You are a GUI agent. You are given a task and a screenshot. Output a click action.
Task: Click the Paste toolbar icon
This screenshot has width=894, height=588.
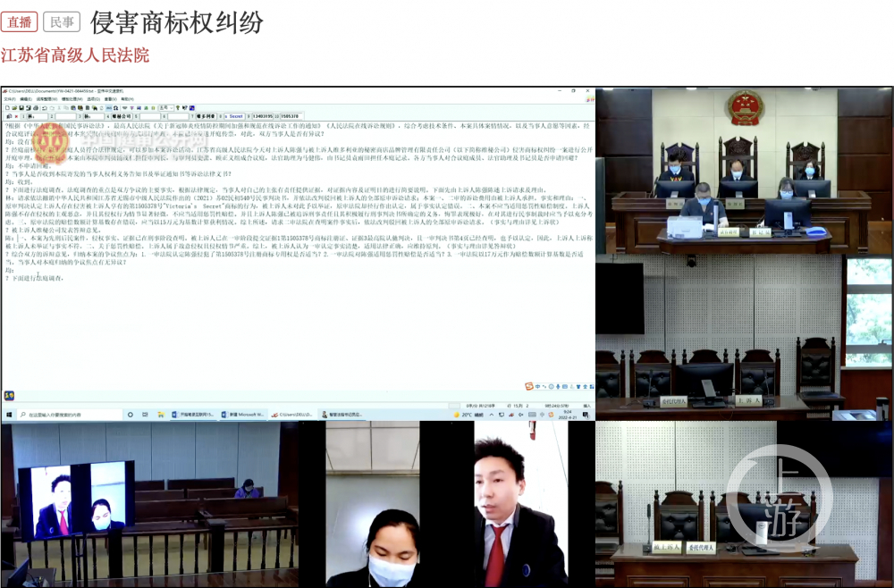[73, 108]
